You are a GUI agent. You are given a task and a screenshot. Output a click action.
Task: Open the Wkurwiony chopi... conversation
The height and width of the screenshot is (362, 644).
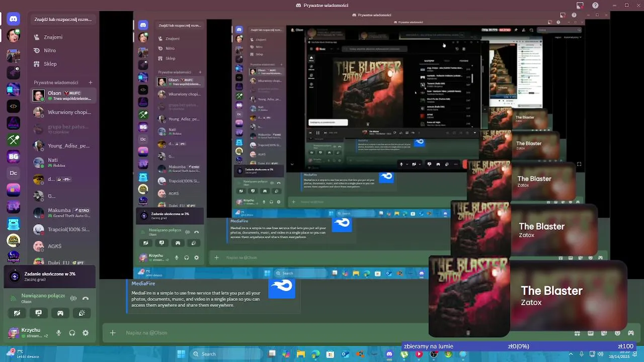(x=63, y=112)
